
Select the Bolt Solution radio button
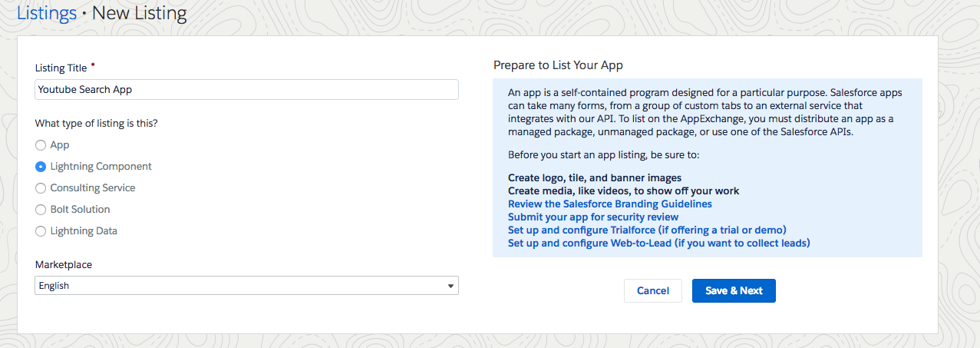click(x=41, y=210)
